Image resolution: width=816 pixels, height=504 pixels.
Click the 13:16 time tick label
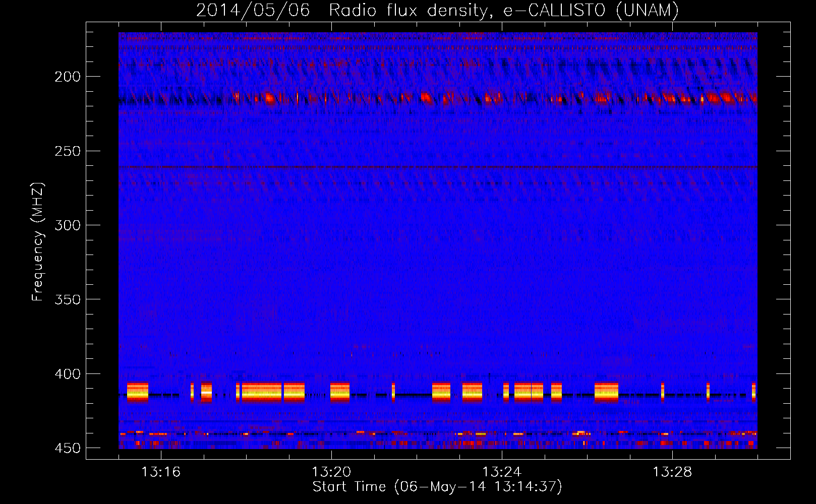point(161,472)
